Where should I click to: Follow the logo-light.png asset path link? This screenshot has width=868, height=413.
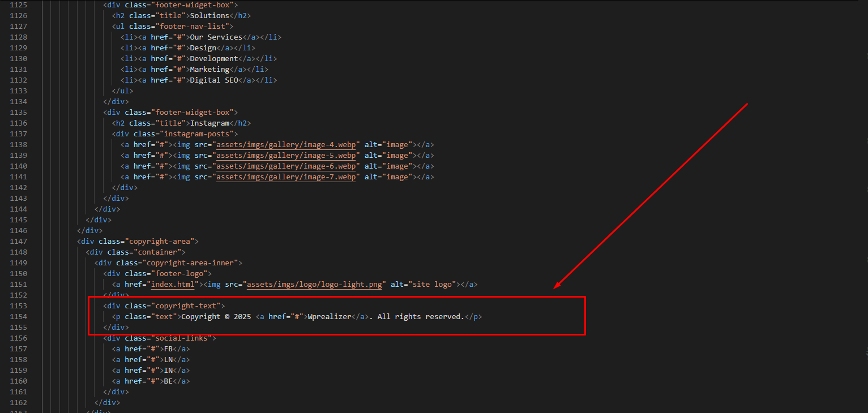click(x=316, y=285)
